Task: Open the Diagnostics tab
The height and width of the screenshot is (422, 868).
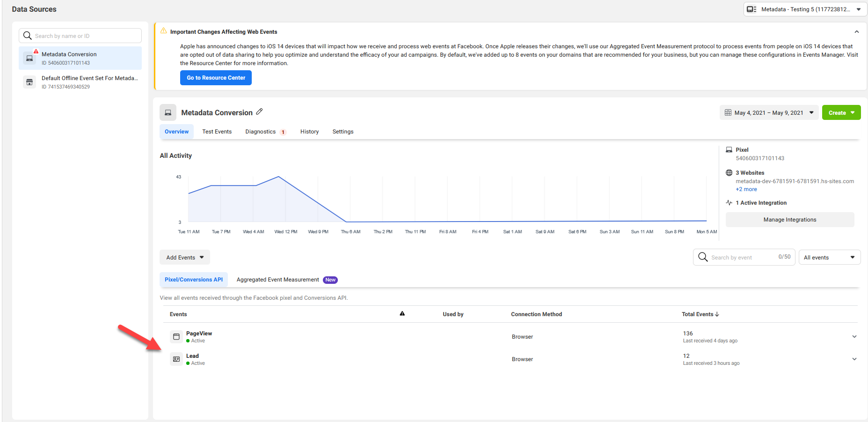Action: (261, 132)
